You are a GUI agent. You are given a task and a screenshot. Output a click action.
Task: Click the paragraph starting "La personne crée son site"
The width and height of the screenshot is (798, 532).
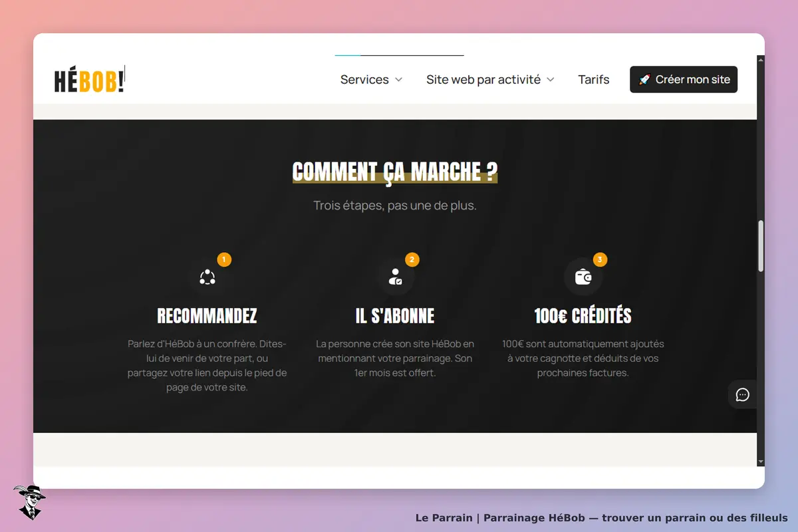click(x=395, y=358)
